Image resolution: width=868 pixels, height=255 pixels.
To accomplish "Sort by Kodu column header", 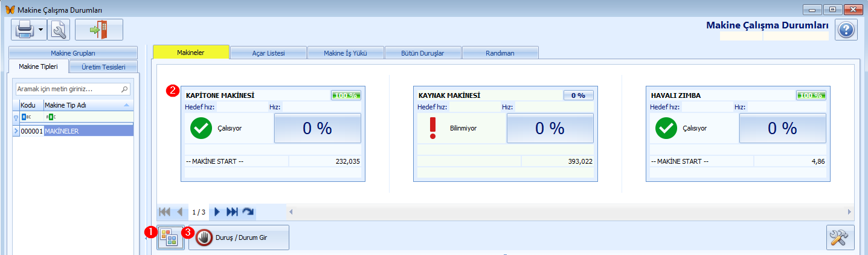I will click(x=31, y=105).
